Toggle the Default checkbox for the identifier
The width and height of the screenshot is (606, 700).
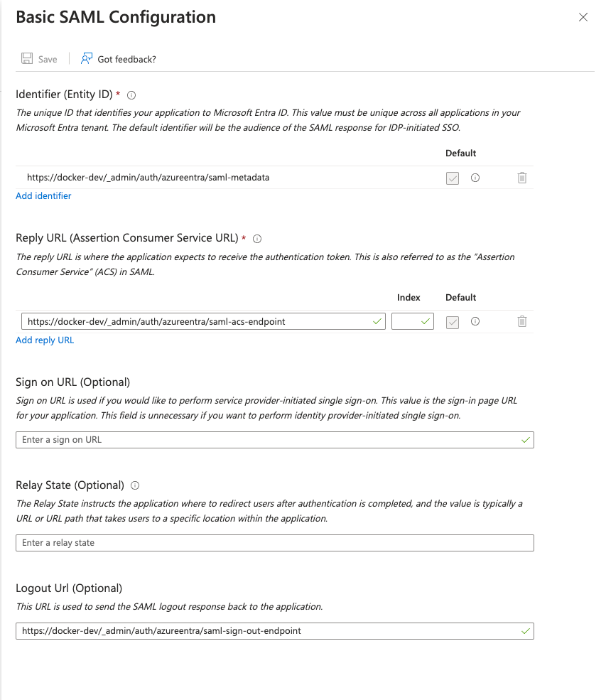click(453, 178)
